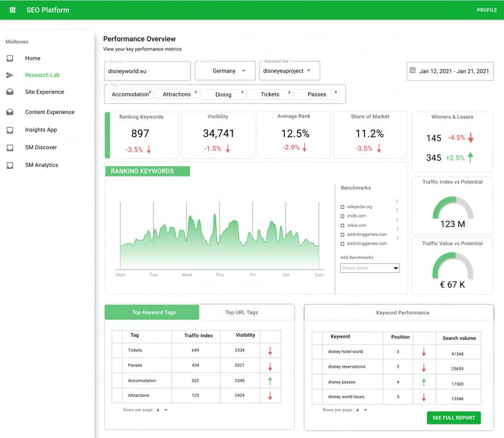This screenshot has height=438, width=504.
Task: Click red down arrow under Average Rank
Action: (x=304, y=147)
